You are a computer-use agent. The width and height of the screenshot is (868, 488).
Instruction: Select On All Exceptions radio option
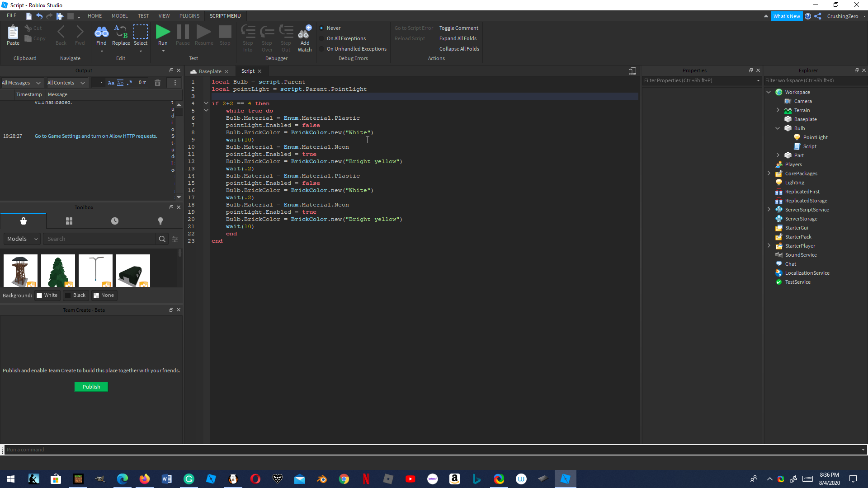[x=322, y=38]
